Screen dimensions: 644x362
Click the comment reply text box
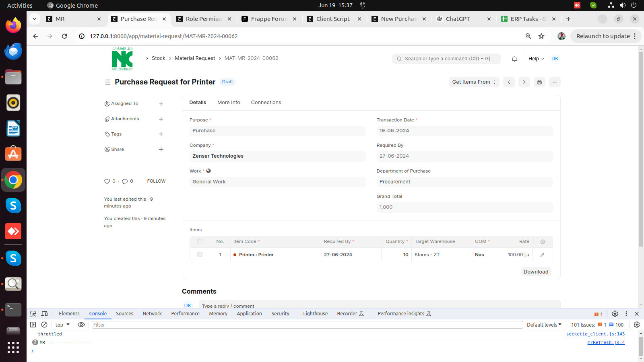(379, 305)
